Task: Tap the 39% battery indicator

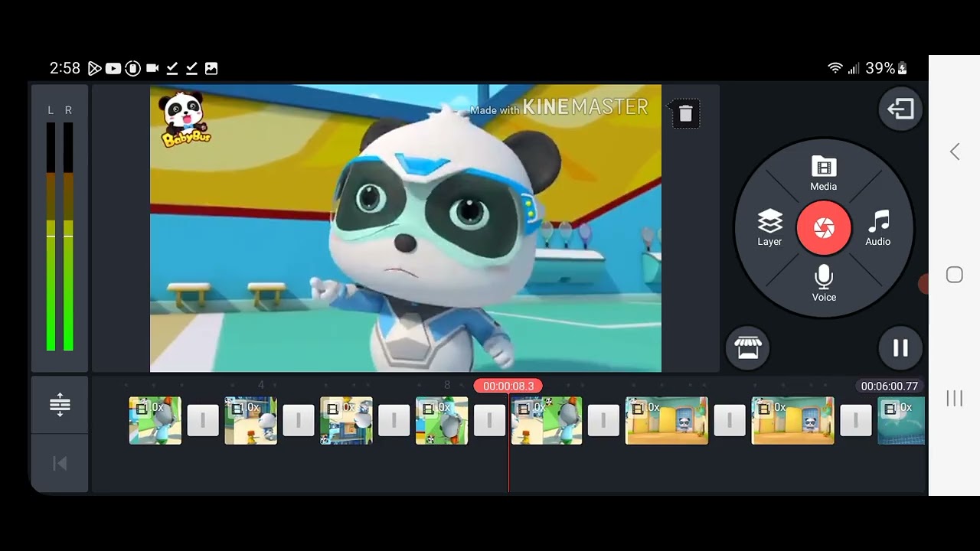Action: pos(887,69)
